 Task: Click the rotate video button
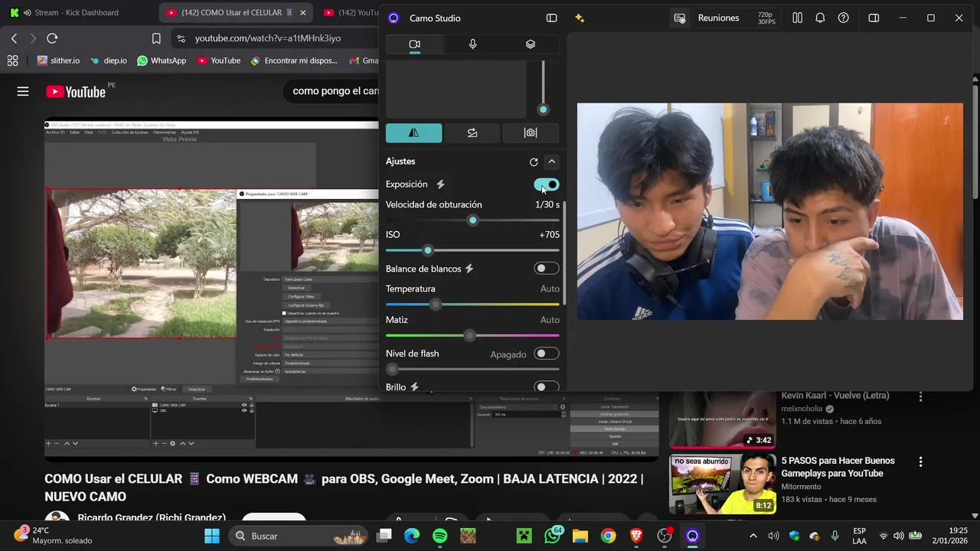tap(472, 133)
